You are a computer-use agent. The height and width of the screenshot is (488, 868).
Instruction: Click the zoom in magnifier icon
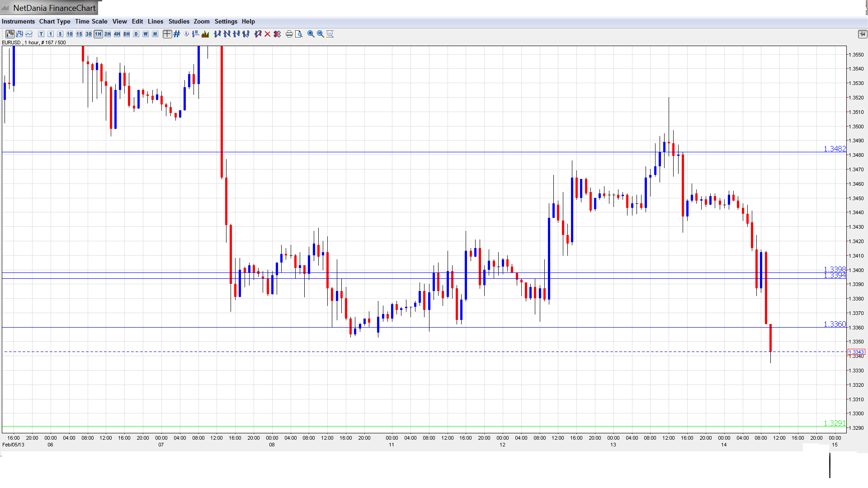(x=311, y=34)
